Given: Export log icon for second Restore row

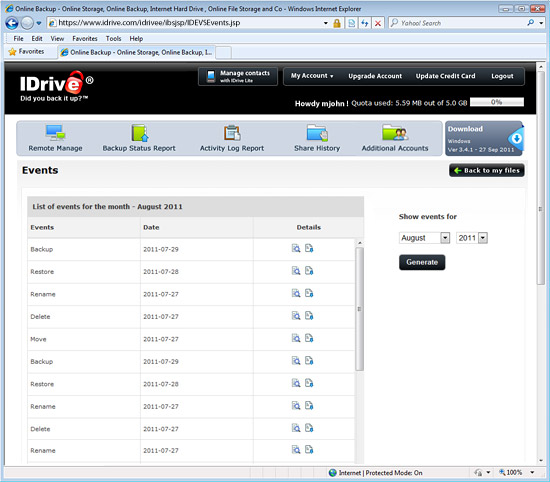Looking at the screenshot, I should (309, 383).
